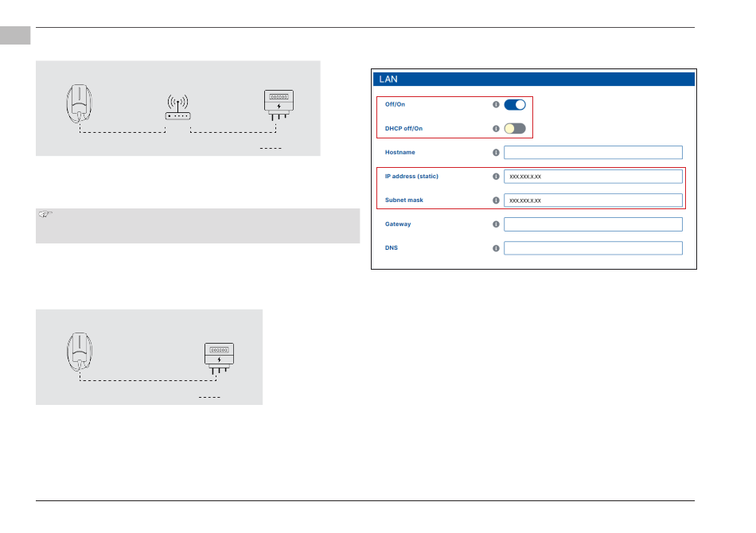Click info icon beside Off/On
Screen dimensions: 756x533
click(x=496, y=104)
